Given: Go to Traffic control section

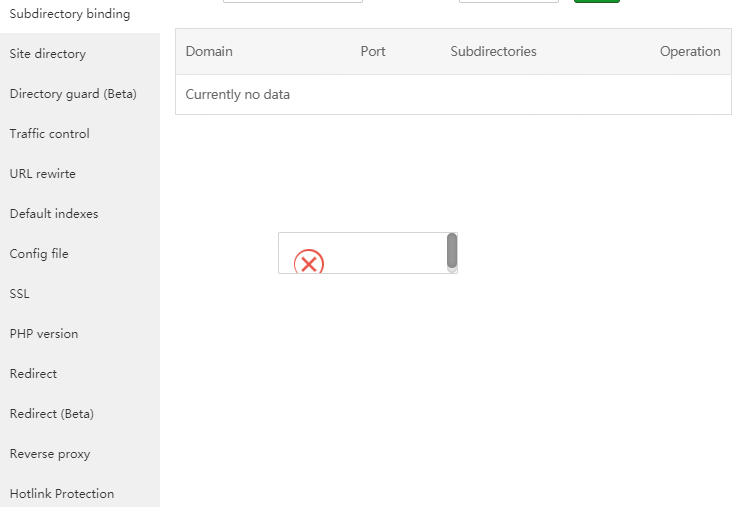Looking at the screenshot, I should pyautogui.click(x=50, y=134).
